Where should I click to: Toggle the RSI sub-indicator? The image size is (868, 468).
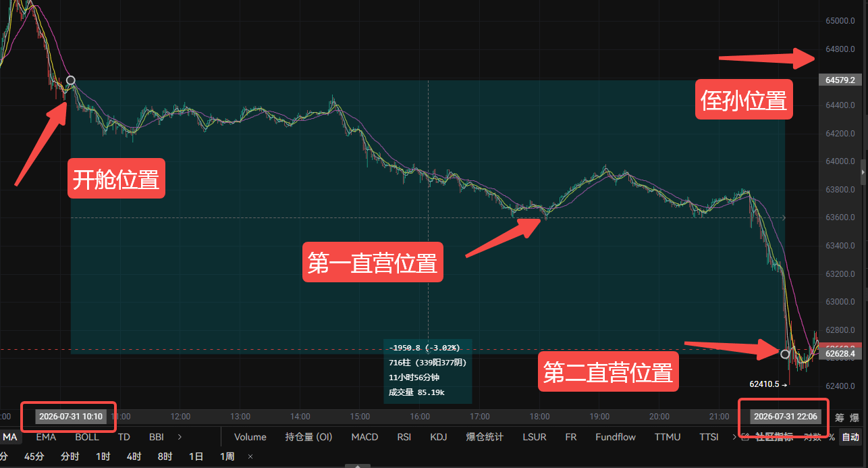point(404,437)
